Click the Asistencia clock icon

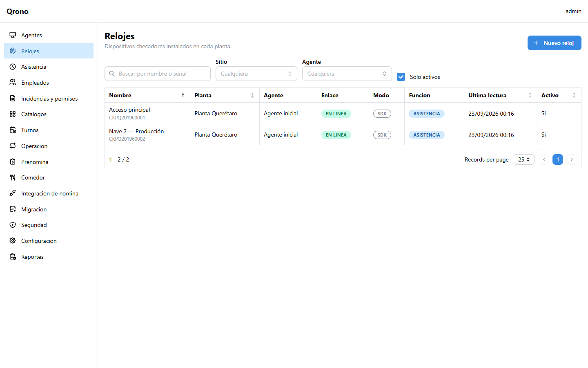click(x=13, y=67)
